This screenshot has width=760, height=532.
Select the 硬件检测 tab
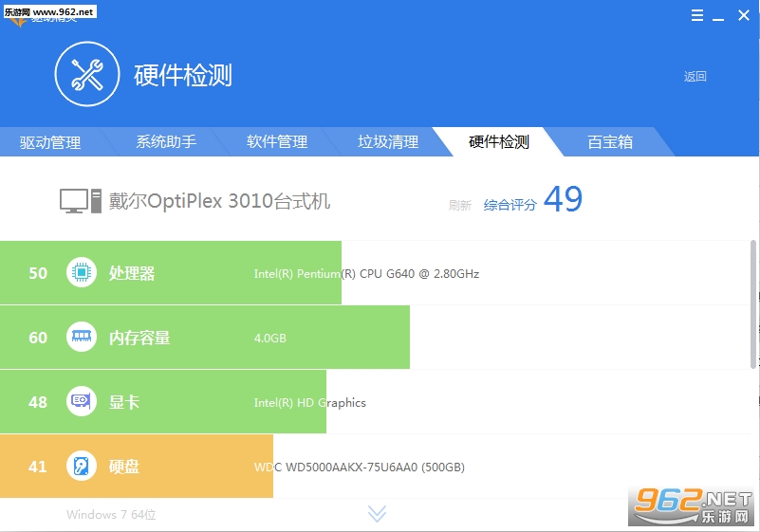[499, 142]
